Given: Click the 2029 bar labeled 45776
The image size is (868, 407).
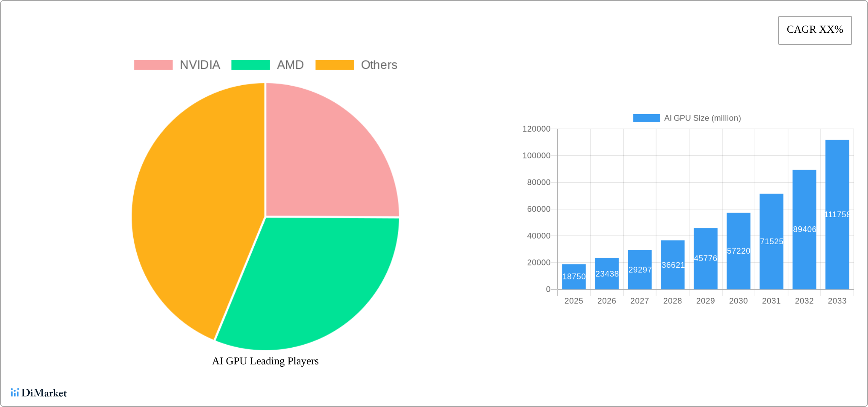Looking at the screenshot, I should (x=705, y=259).
